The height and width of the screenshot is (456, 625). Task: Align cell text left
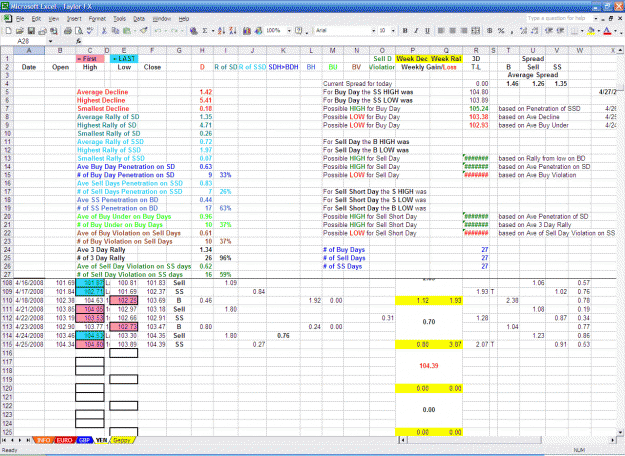click(441, 31)
